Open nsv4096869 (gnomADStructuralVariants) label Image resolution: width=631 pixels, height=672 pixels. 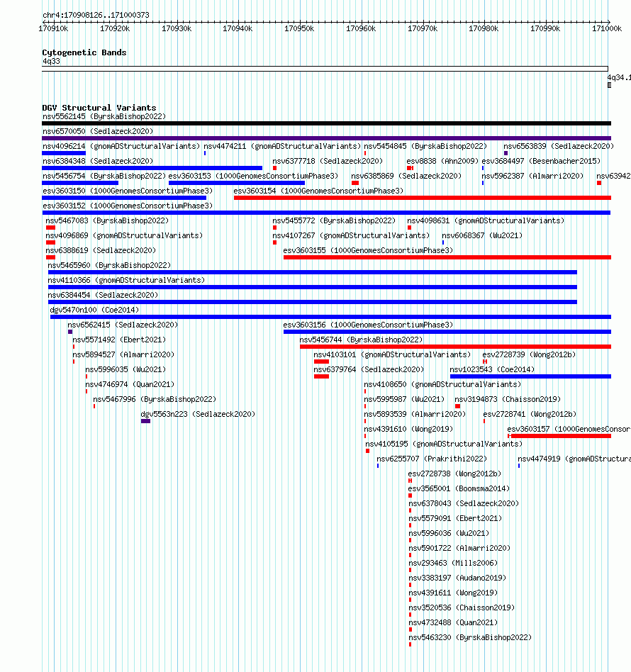[124, 236]
